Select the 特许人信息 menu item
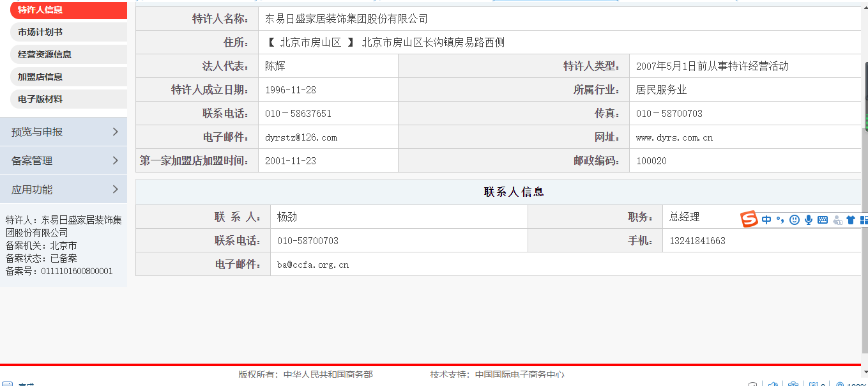The image size is (868, 386). [40, 10]
